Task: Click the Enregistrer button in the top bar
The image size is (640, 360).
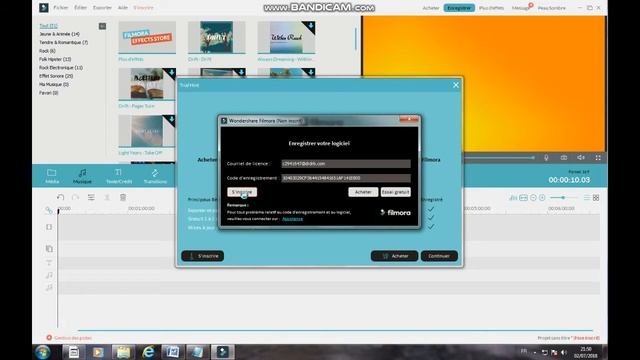Action: [x=459, y=8]
